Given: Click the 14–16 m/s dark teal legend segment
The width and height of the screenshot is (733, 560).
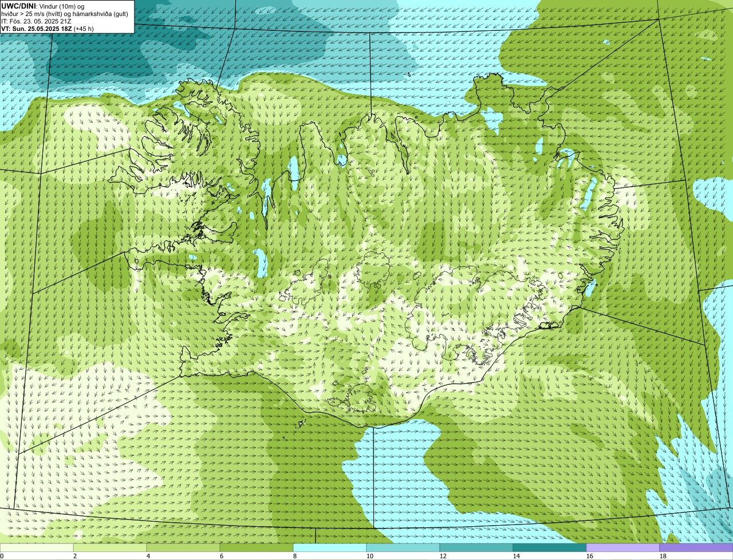Looking at the screenshot, I should pos(550,547).
